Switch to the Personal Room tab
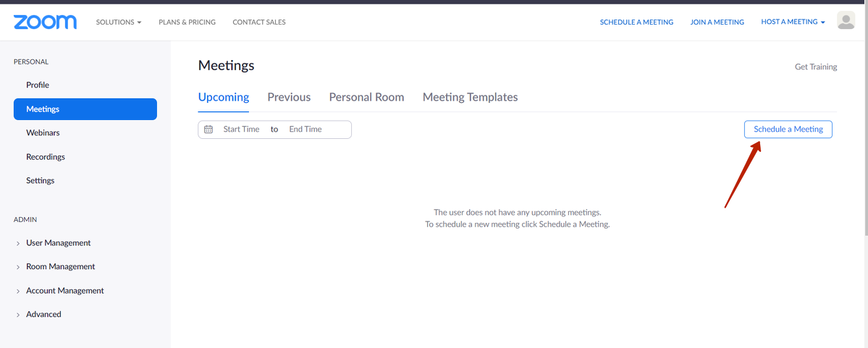868x348 pixels. pyautogui.click(x=366, y=97)
